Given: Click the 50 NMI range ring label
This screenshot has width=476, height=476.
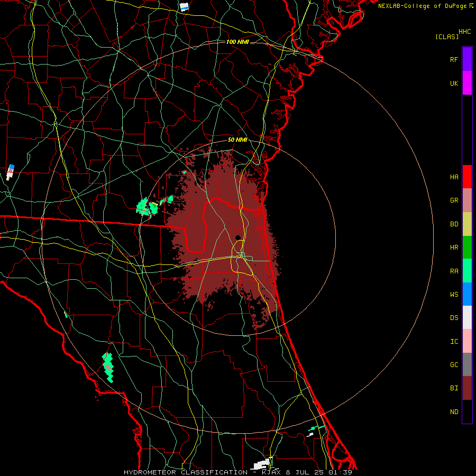Looking at the screenshot, I should [237, 140].
